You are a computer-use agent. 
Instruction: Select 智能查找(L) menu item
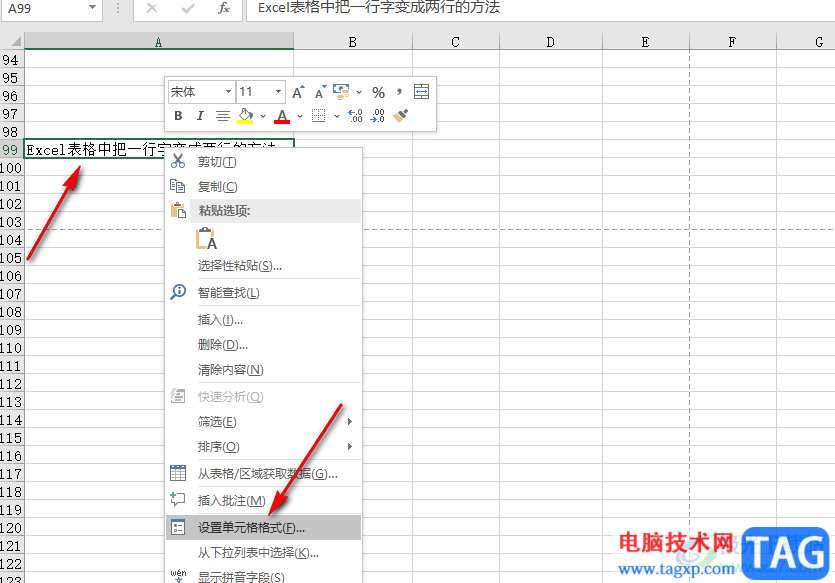click(264, 292)
